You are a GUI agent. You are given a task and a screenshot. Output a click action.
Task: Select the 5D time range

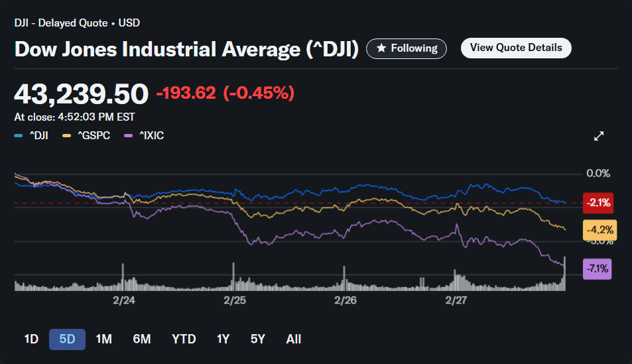67,339
